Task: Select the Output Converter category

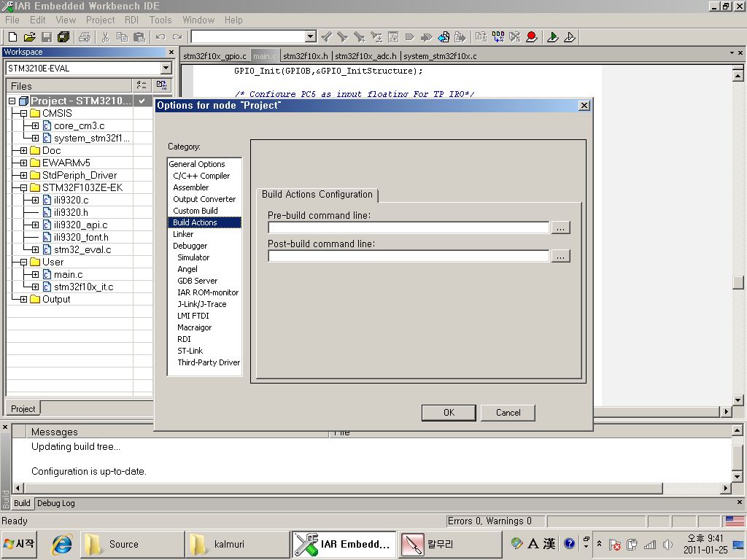Action: [x=204, y=199]
